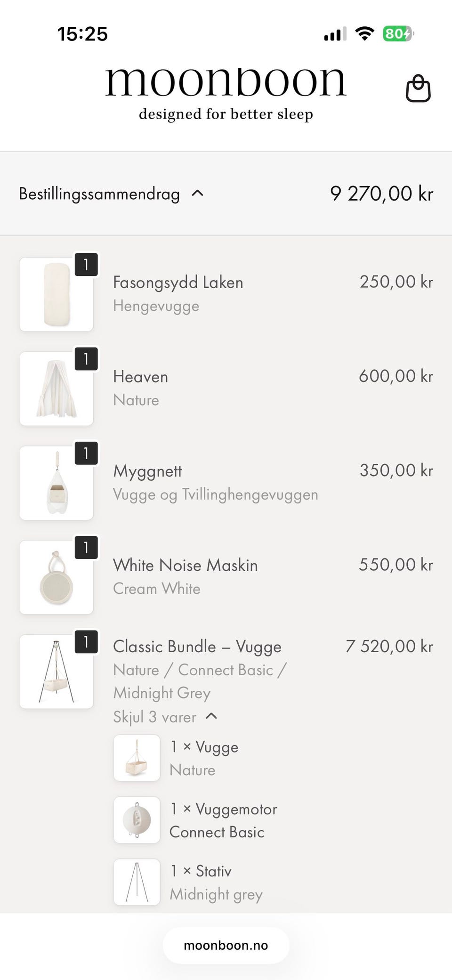Viewport: 452px width, 980px height.
Task: Tap the 9 270,00 kr total
Action: (x=381, y=194)
